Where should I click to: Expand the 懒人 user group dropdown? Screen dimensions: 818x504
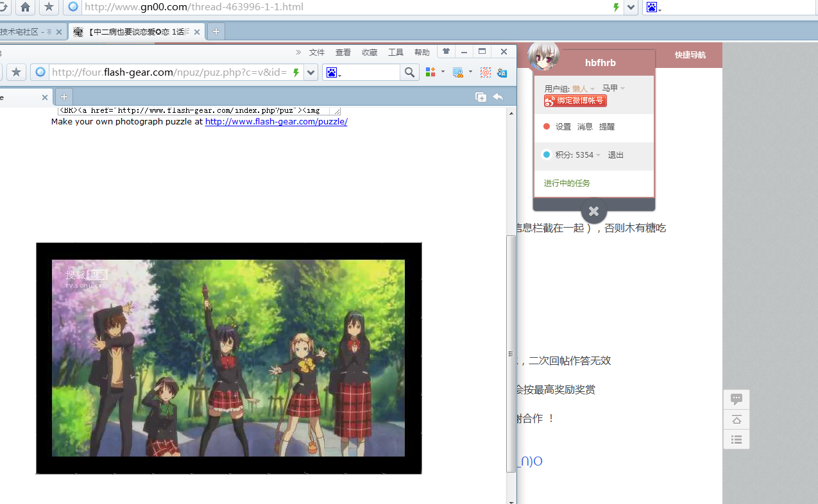tap(584, 88)
